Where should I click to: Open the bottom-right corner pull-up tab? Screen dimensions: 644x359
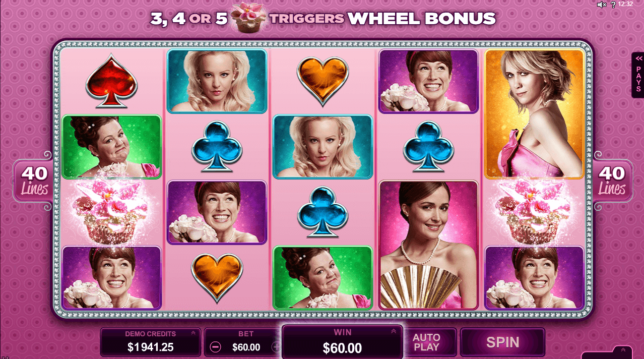click(613, 352)
